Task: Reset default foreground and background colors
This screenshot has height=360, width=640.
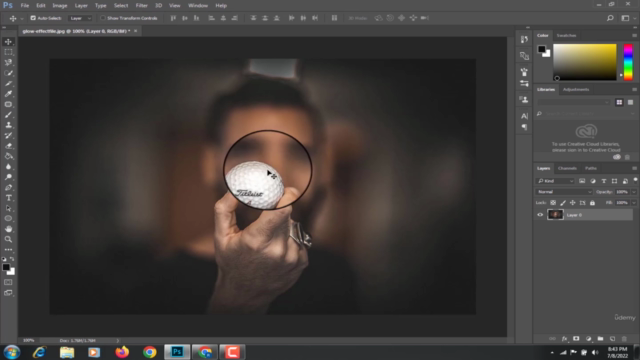Action: tap(4, 259)
